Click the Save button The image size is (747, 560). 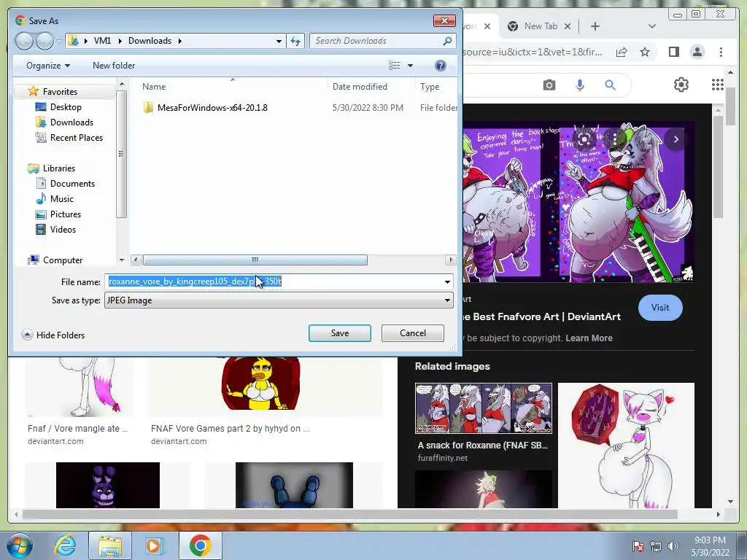tap(340, 332)
